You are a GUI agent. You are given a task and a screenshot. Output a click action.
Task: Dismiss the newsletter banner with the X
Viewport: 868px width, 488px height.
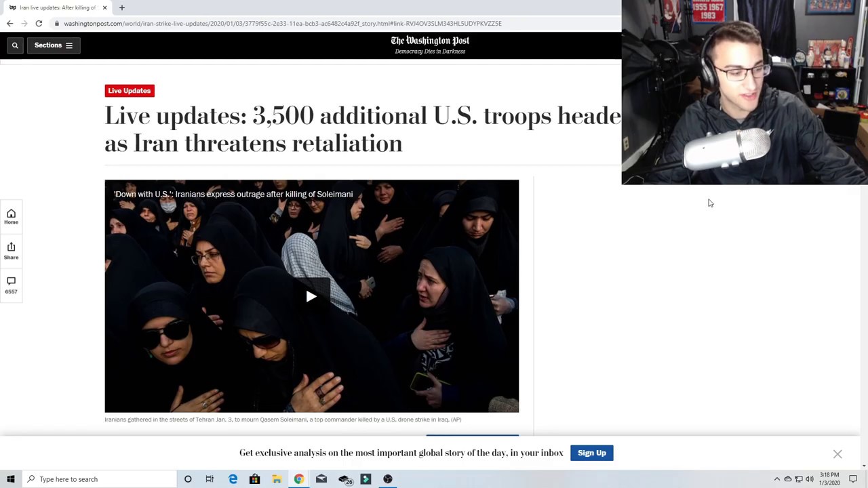[x=837, y=454]
